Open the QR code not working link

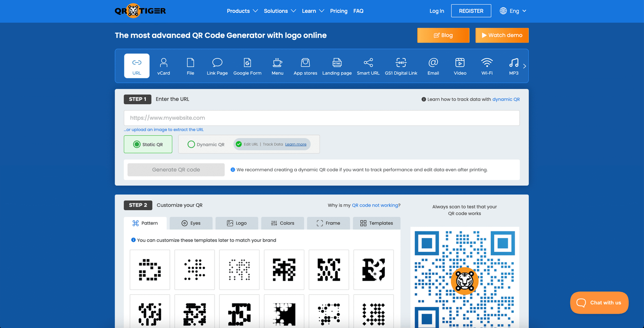[375, 205]
